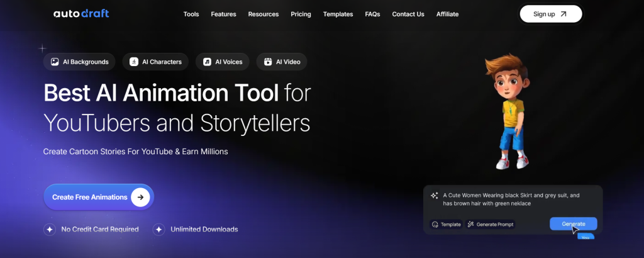Expand the Resources navigation item

263,14
